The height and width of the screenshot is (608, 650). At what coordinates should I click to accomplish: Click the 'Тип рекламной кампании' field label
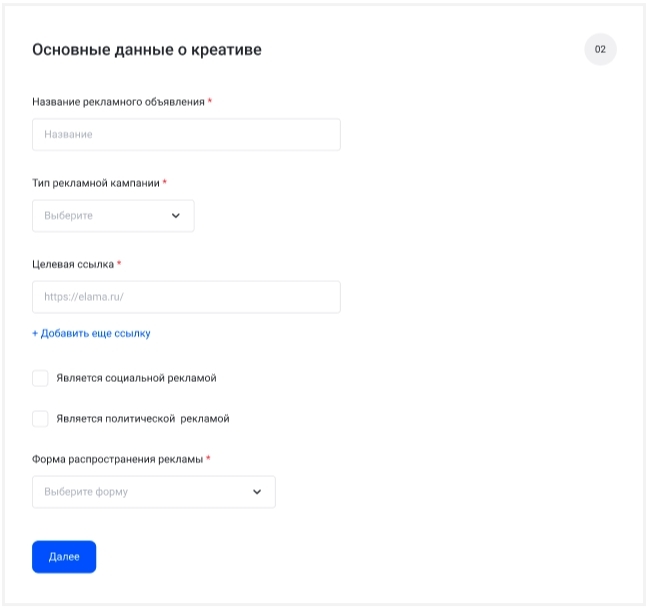96,183
